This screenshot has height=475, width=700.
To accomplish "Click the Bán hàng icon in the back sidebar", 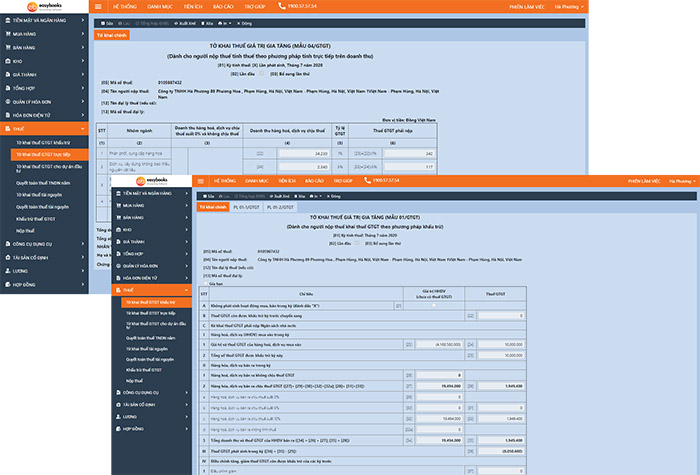I will point(8,47).
